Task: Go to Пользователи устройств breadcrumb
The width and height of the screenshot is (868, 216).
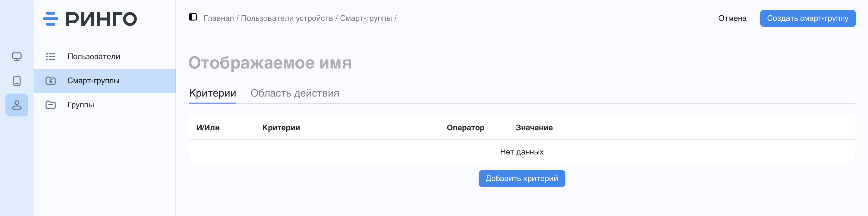Action: [x=287, y=18]
